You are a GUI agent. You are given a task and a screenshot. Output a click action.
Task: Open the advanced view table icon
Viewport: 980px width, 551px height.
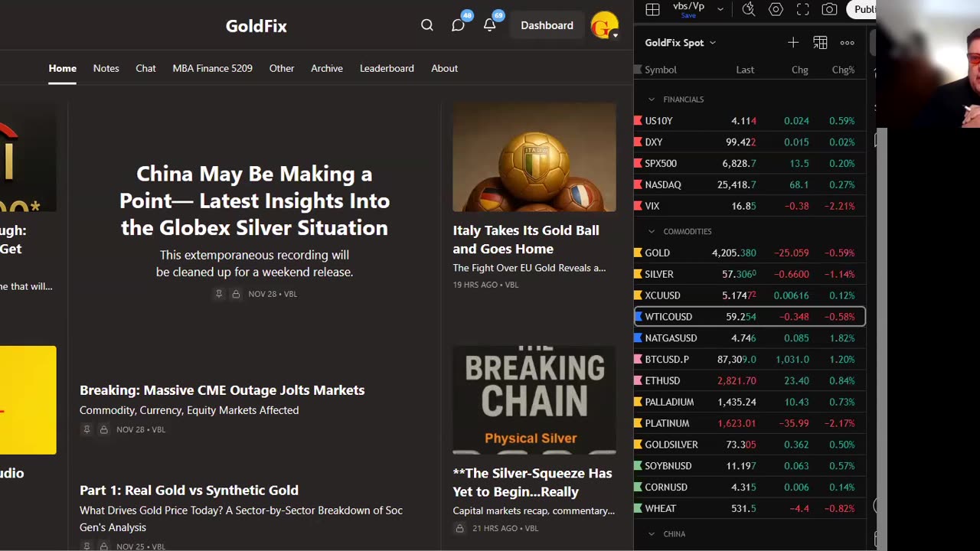[820, 43]
